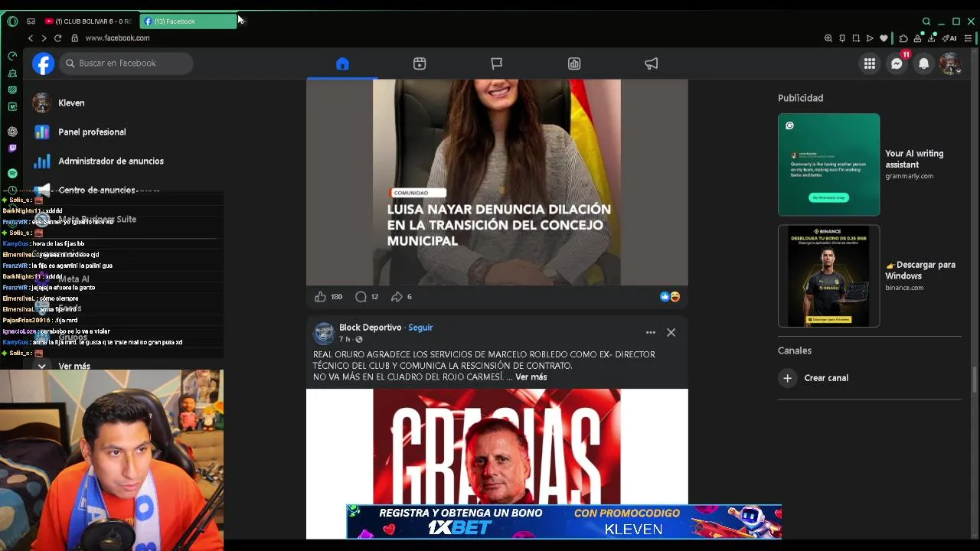The image size is (980, 551).
Task: Open the account profile menu
Action: coord(950,64)
